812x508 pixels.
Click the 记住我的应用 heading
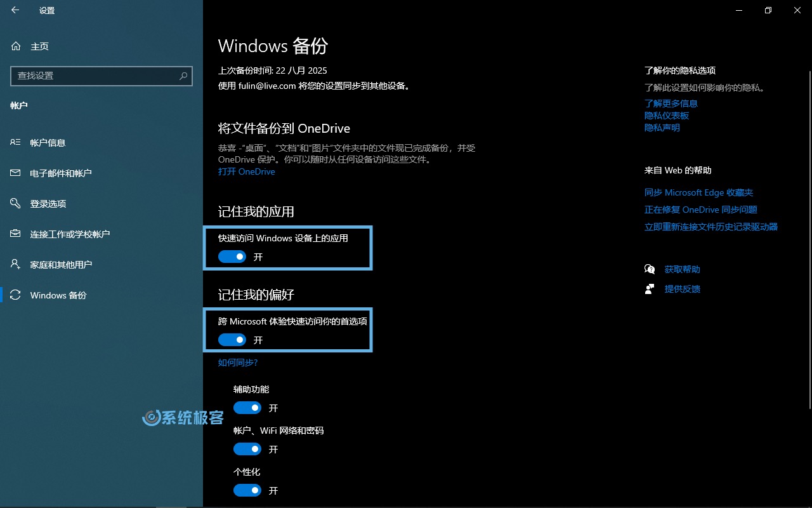(256, 211)
